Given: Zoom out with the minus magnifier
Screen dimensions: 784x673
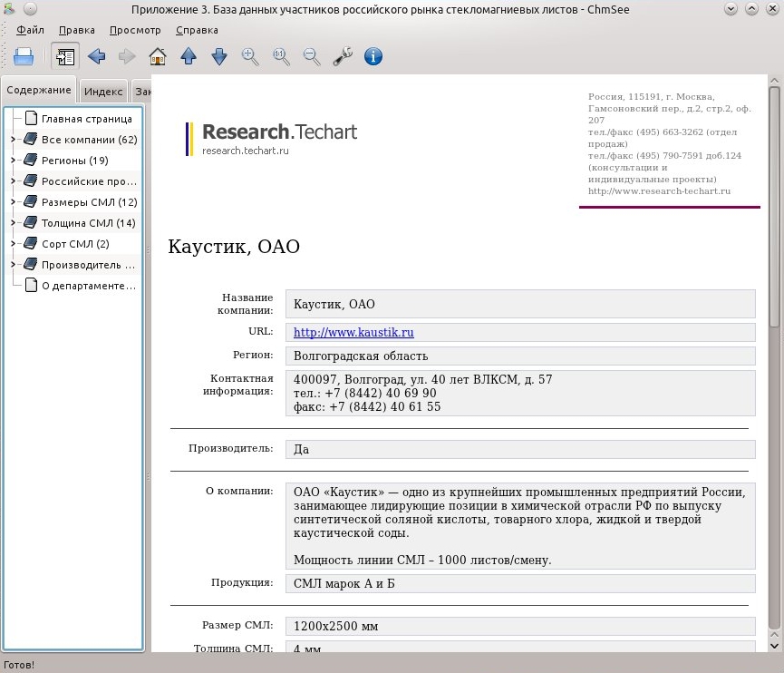Looking at the screenshot, I should [x=312, y=56].
